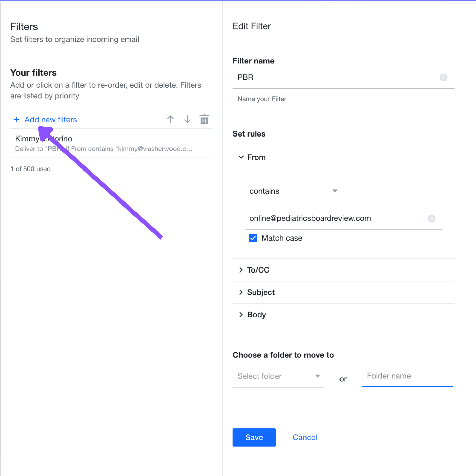
Task: Delete selected filter with trash icon
Action: click(x=204, y=119)
